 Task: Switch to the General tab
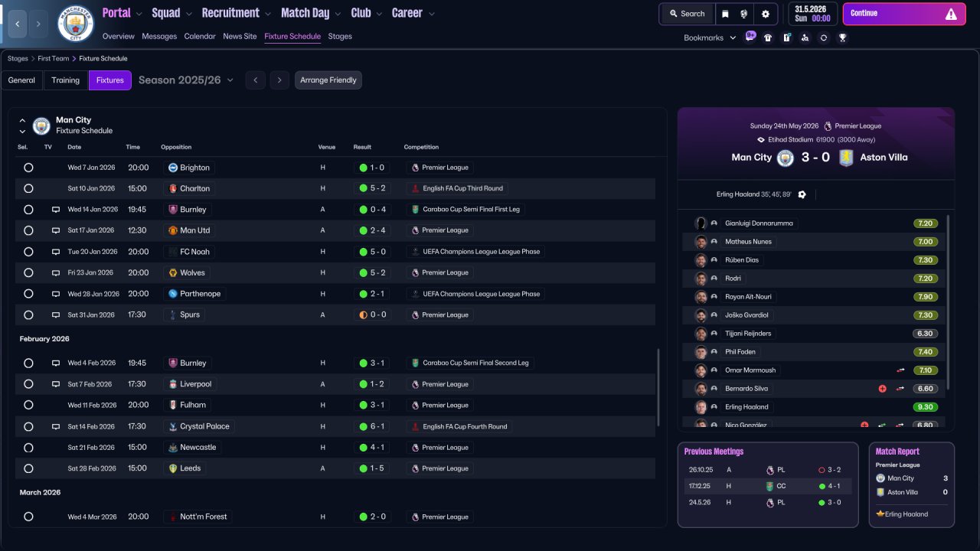coord(21,80)
